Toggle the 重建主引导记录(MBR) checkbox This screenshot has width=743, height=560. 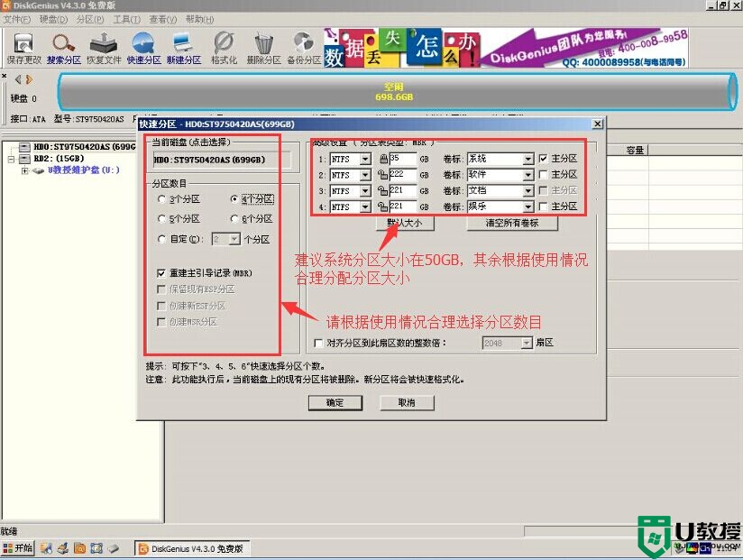click(x=161, y=272)
